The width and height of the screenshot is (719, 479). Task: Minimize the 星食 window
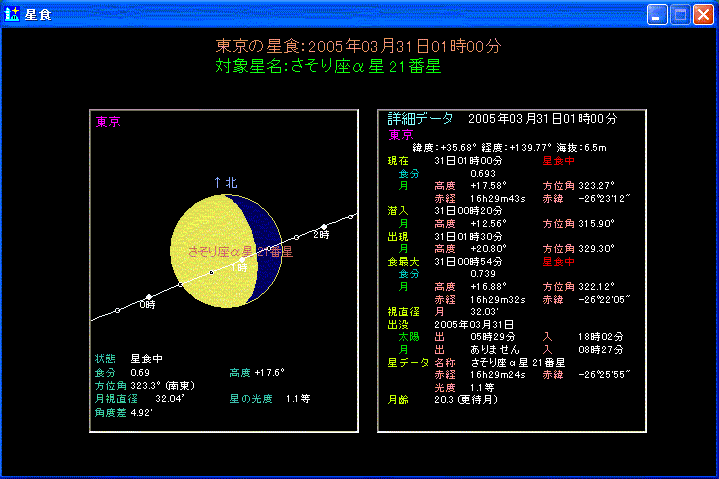click(x=657, y=14)
